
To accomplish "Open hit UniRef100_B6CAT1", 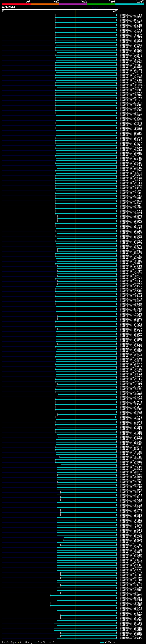I will click(131, 20).
